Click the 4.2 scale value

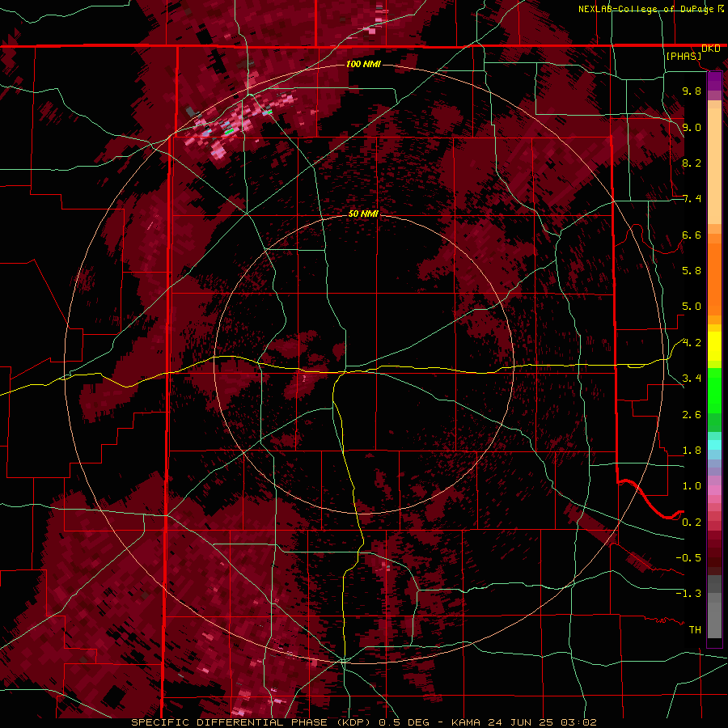point(692,343)
